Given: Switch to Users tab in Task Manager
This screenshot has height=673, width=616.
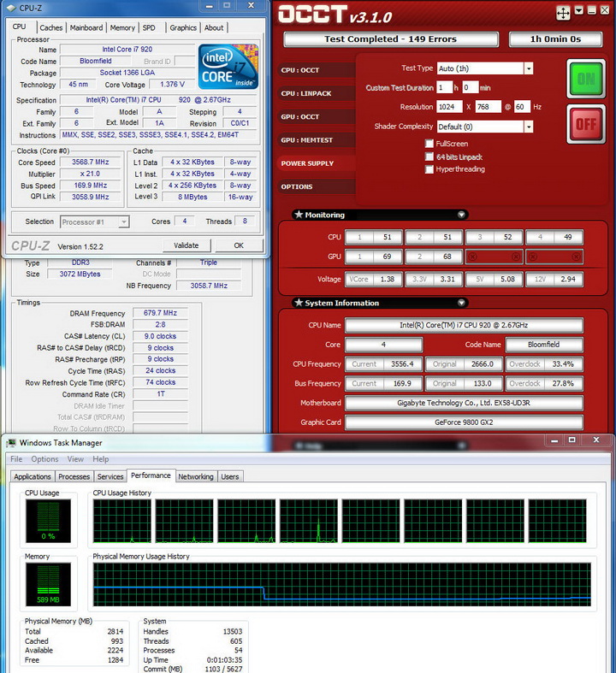Looking at the screenshot, I should (x=230, y=477).
